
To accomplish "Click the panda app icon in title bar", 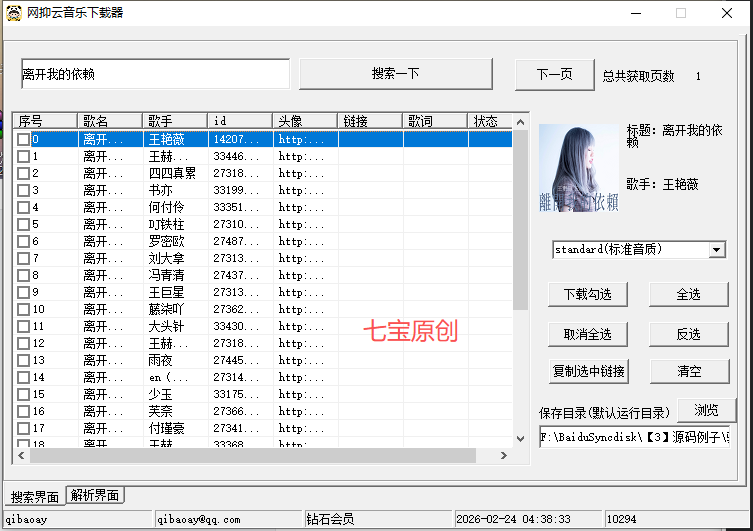I will [14, 13].
